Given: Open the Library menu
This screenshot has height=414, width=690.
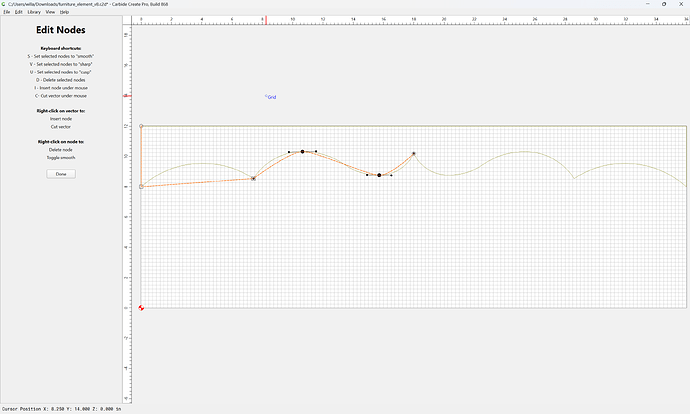Looking at the screenshot, I should coord(34,12).
